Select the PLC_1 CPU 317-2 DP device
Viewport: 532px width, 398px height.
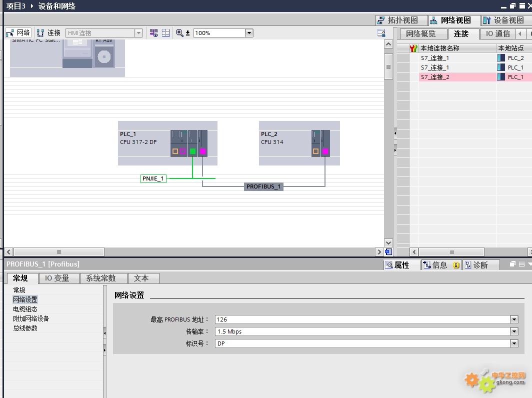click(x=167, y=143)
